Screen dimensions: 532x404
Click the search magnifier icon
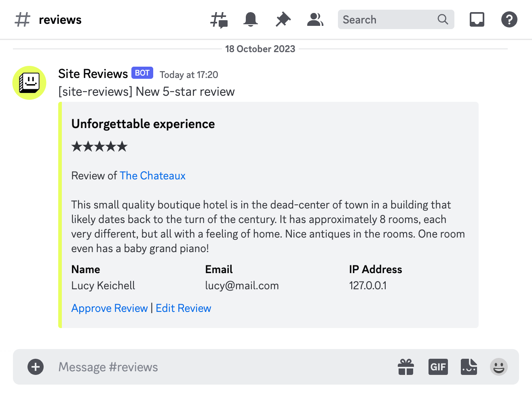tap(443, 19)
